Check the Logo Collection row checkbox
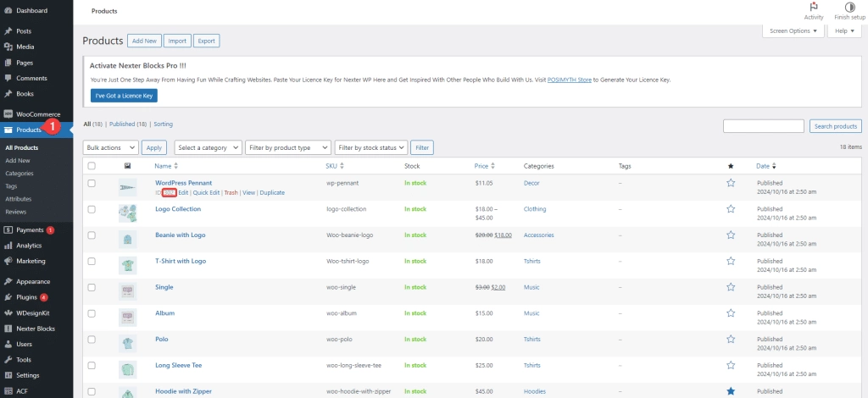This screenshot has width=868, height=398. coord(92,209)
